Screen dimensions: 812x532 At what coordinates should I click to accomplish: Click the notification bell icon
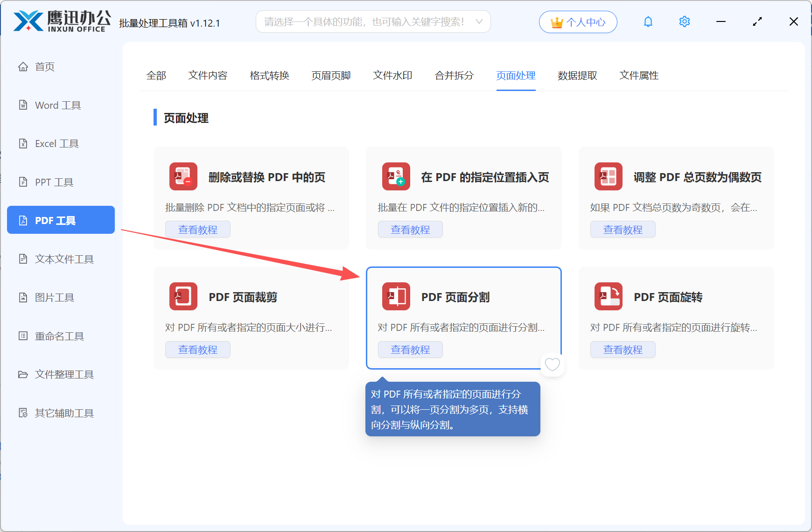click(x=648, y=21)
